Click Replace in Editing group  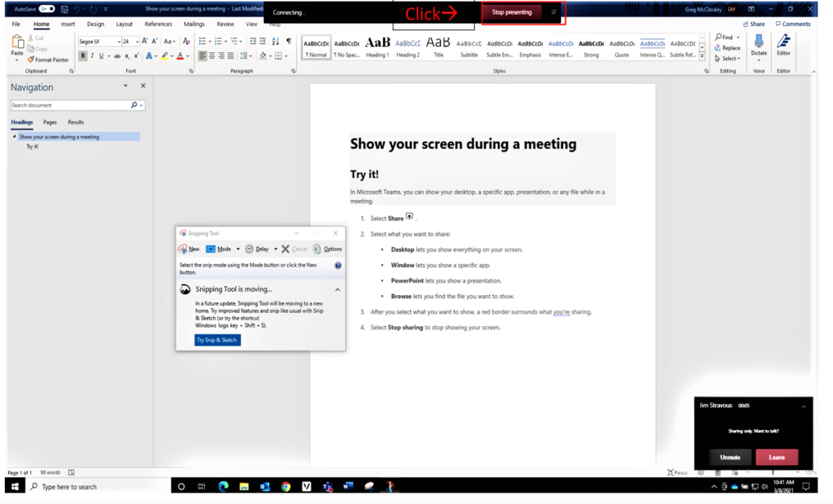point(727,48)
